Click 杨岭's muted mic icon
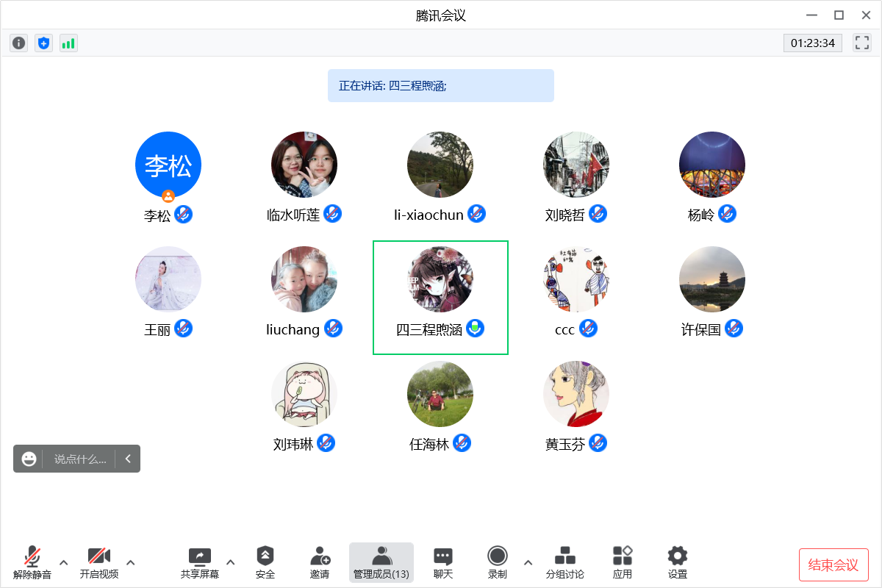 click(x=728, y=214)
